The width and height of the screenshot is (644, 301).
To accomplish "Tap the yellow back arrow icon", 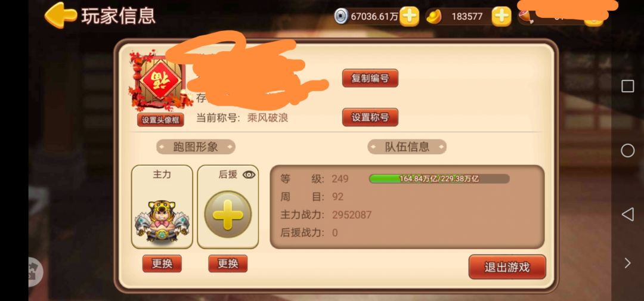I will [60, 15].
